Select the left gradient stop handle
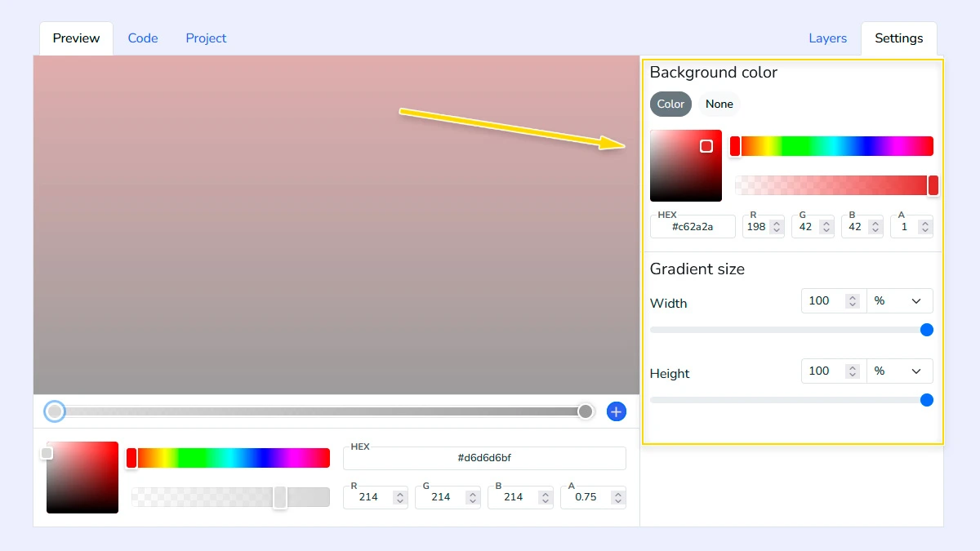The image size is (980, 551). pos(55,411)
